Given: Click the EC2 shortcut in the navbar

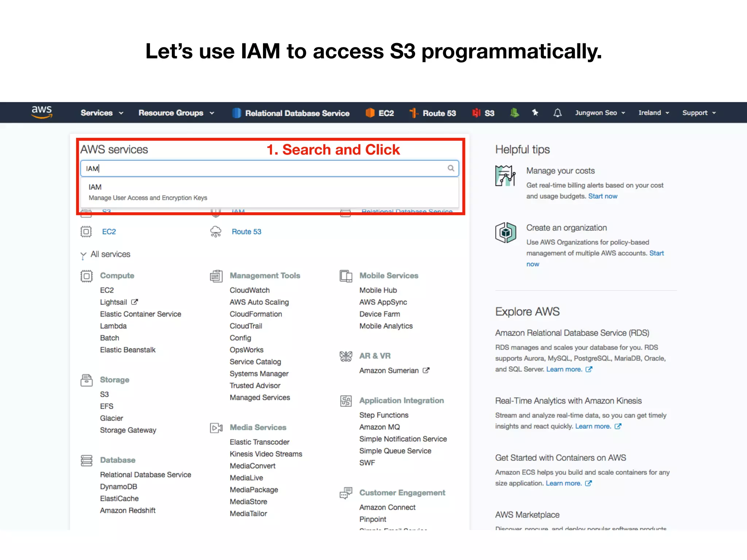Looking at the screenshot, I should (380, 113).
